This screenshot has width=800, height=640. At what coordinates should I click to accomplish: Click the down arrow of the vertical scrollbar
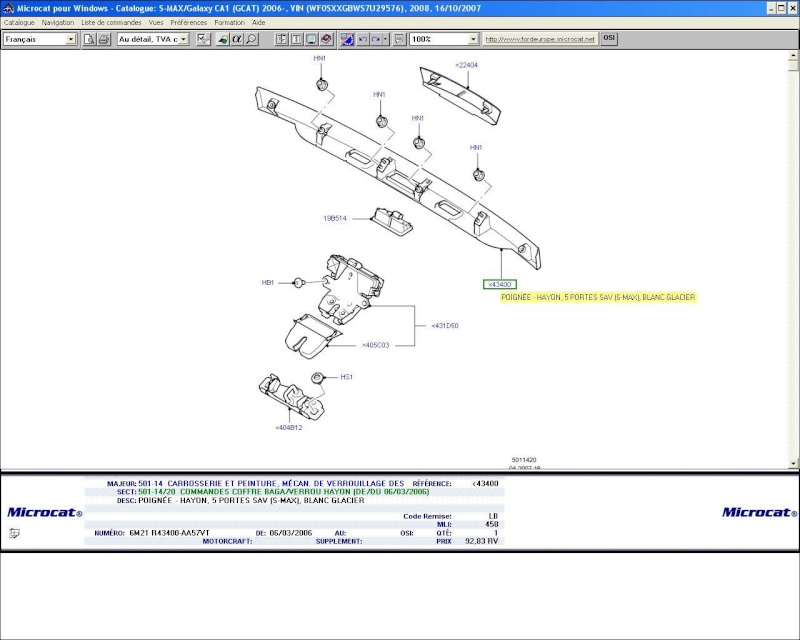[x=793, y=463]
